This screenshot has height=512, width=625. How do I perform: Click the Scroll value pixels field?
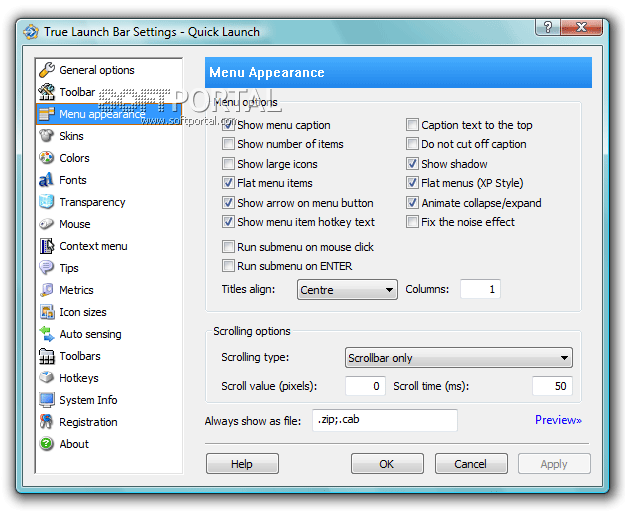(x=365, y=386)
